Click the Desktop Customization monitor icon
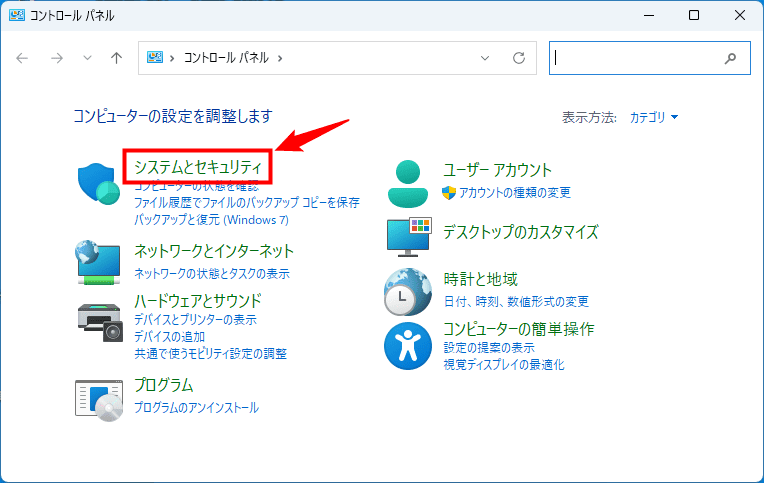Image resolution: width=764 pixels, height=483 pixels. 409,237
